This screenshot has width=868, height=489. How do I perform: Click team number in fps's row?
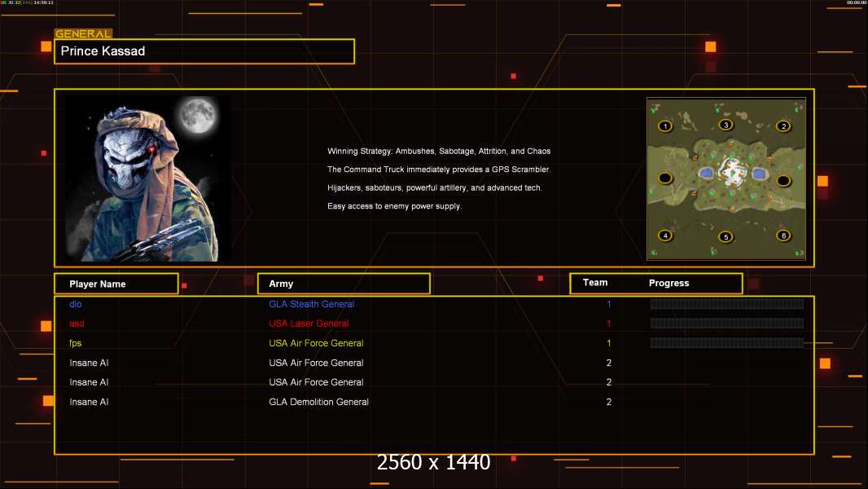point(608,343)
